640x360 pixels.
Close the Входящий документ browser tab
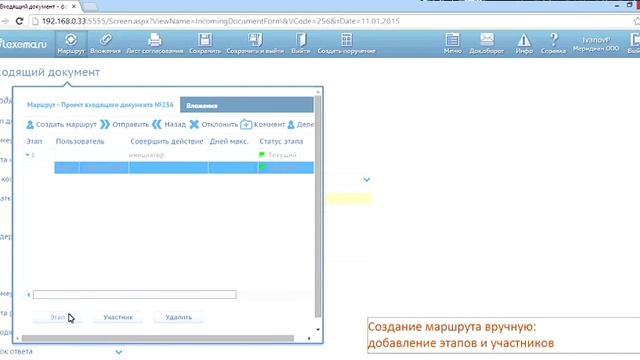74,6
